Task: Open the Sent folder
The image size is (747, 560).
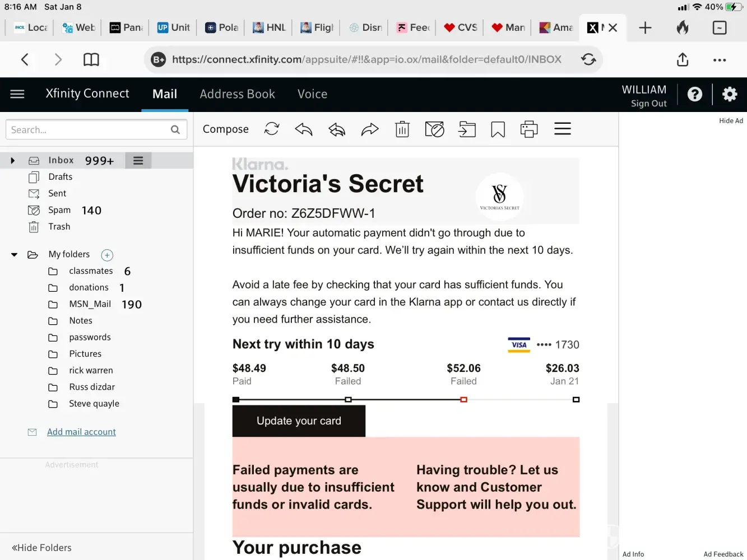Action: tap(57, 193)
